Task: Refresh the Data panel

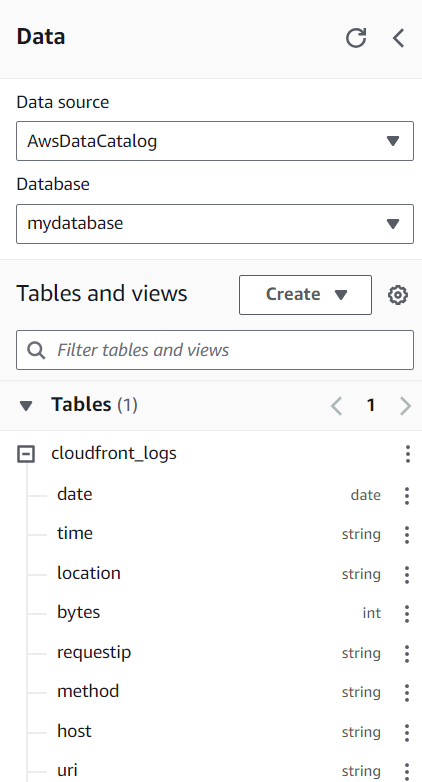Action: [356, 38]
